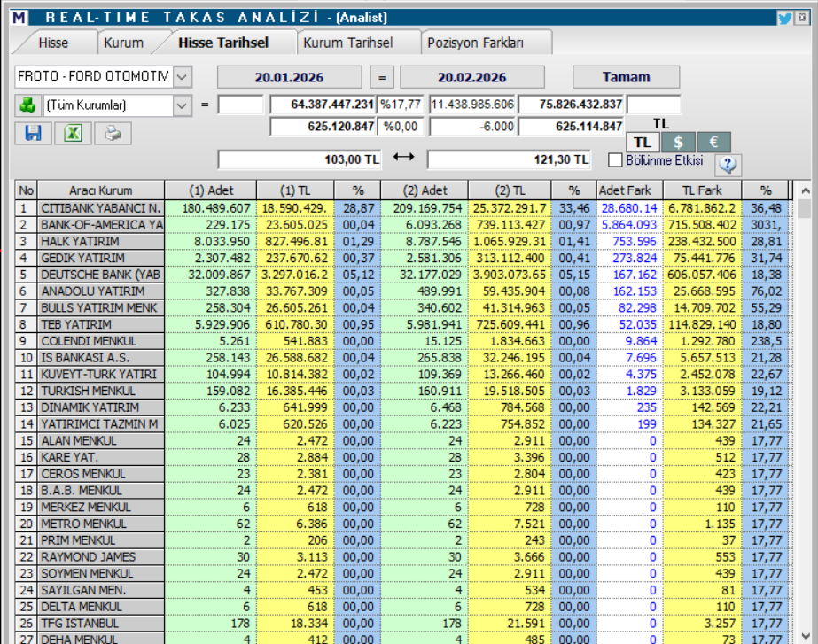Open the help question mark icon
818x644 pixels.
pos(727,164)
